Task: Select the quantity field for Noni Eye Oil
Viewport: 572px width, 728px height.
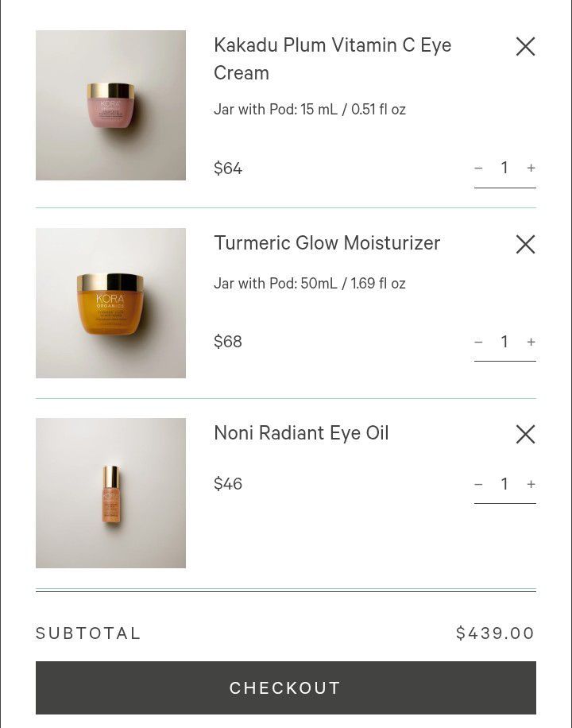Action: (504, 484)
